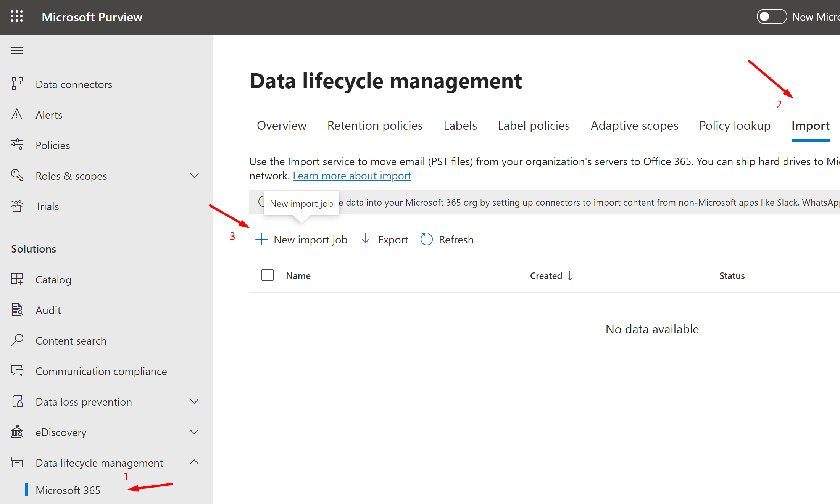The height and width of the screenshot is (504, 840).
Task: Open the Learn more about import link
Action: [x=351, y=176]
